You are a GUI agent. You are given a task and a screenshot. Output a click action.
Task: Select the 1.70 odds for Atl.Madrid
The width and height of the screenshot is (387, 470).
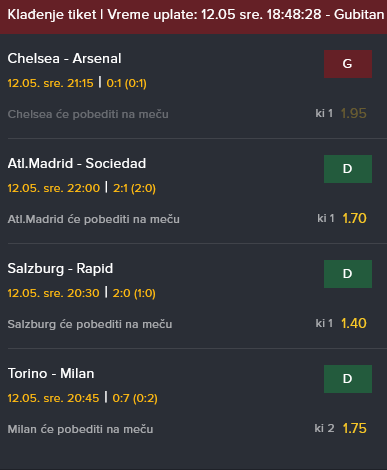point(354,218)
